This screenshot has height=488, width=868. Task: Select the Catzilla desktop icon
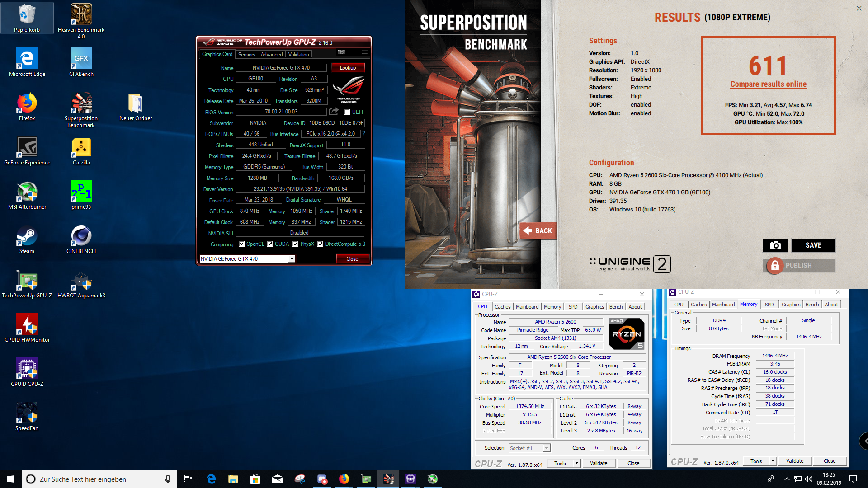point(81,151)
